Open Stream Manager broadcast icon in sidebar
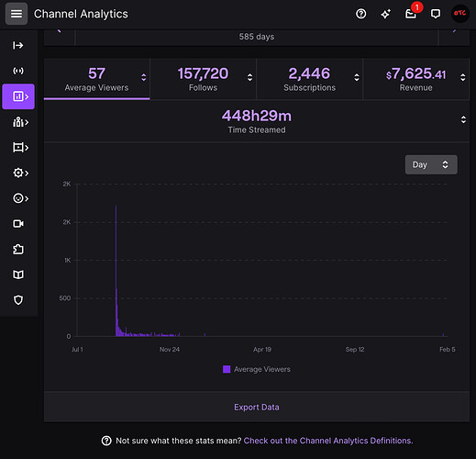 point(18,71)
